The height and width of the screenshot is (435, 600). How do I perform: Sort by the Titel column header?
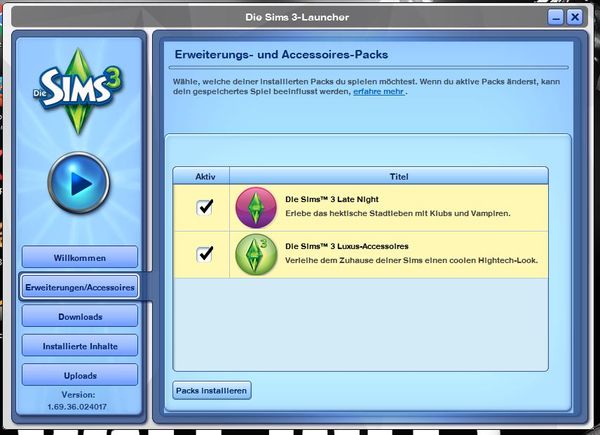(x=389, y=176)
